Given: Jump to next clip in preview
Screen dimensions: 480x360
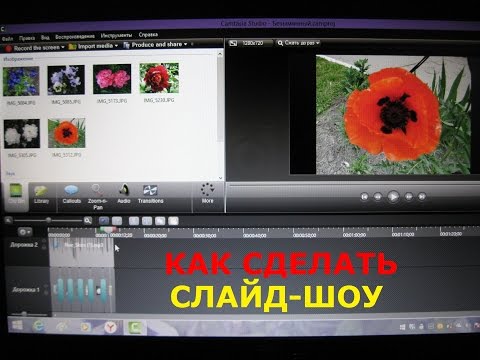Looking at the screenshot, I should (x=422, y=197).
